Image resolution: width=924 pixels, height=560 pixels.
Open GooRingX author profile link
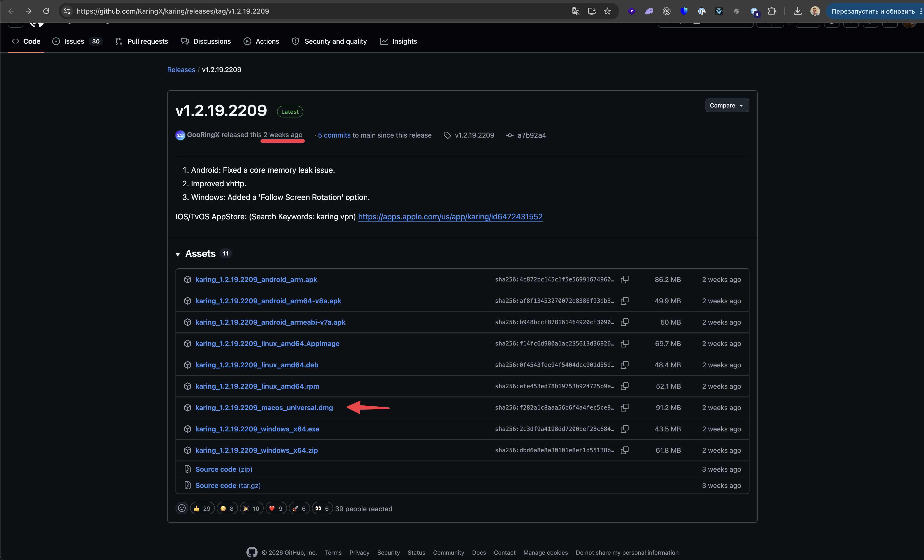pyautogui.click(x=203, y=135)
